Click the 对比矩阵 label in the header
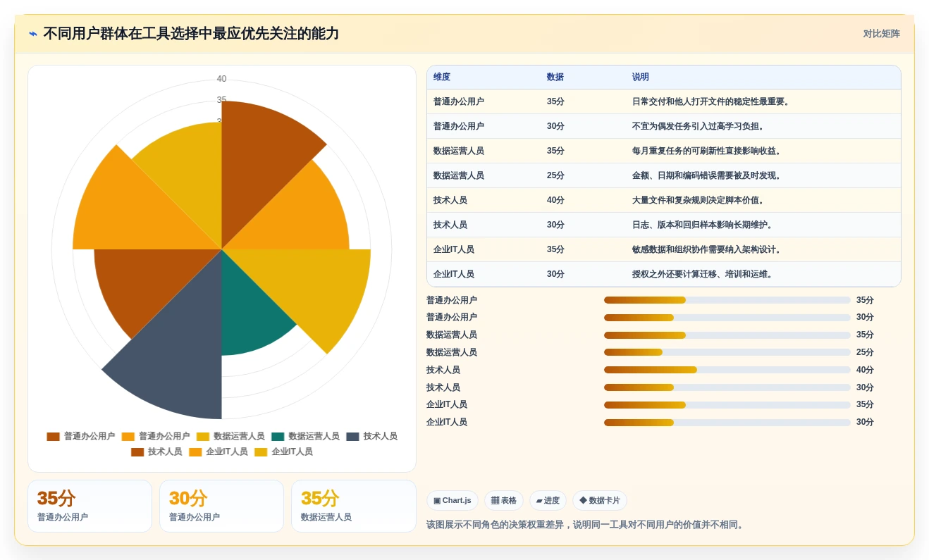This screenshot has width=929, height=560. [881, 34]
